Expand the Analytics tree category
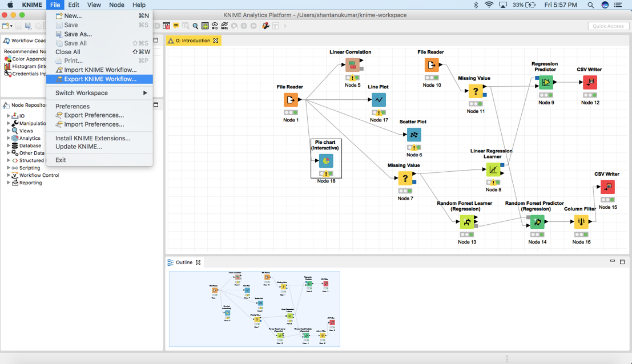Screen dimensions: 632x364 coord(9,138)
